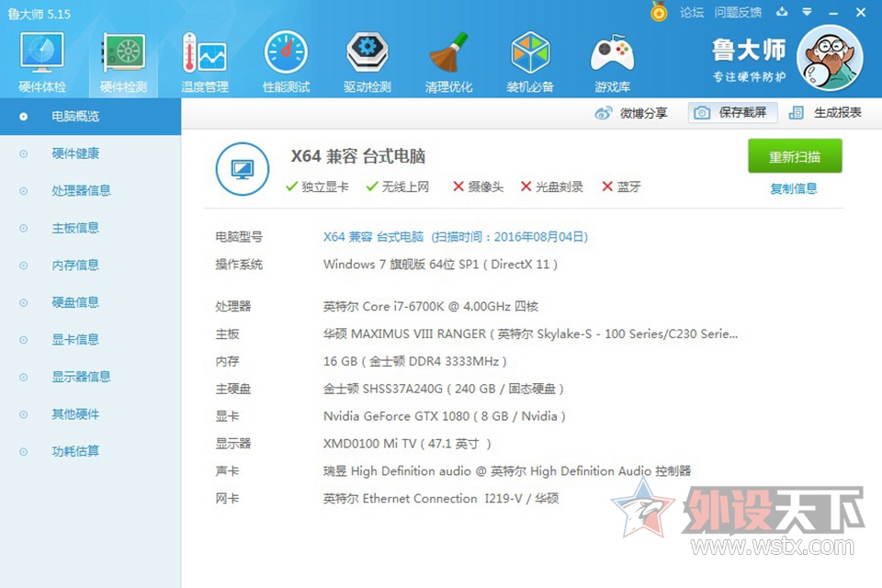Screen dimensions: 882x588
Task: Click the 无线上网 checkmark status
Action: coord(398,187)
